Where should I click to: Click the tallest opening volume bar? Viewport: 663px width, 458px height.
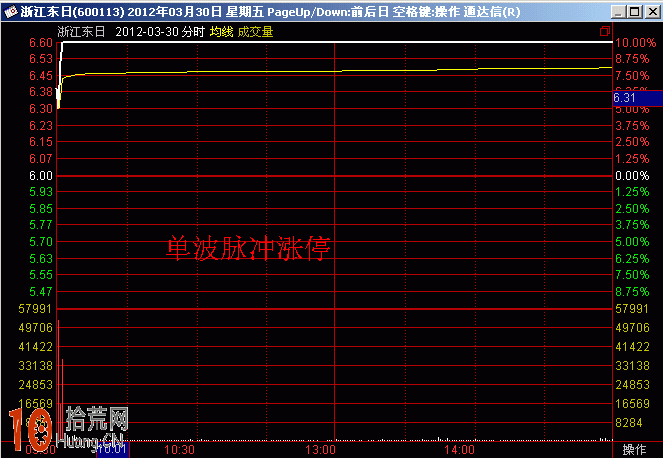58,381
